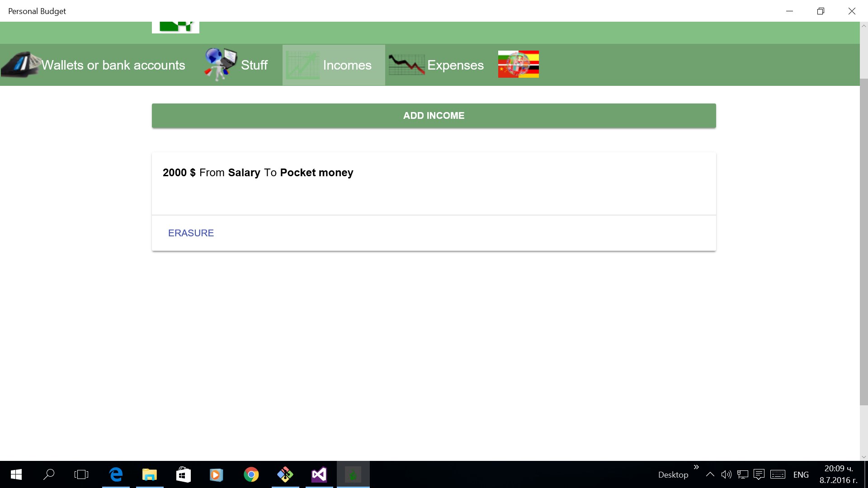Viewport: 868px width, 488px height.
Task: Launch Google Chrome from taskbar
Action: click(251, 474)
